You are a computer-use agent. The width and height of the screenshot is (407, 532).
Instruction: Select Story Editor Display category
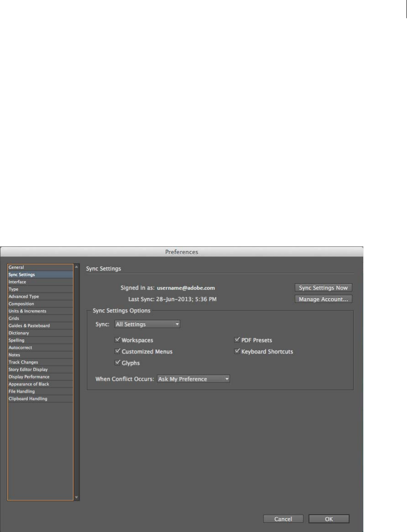pyautogui.click(x=40, y=369)
